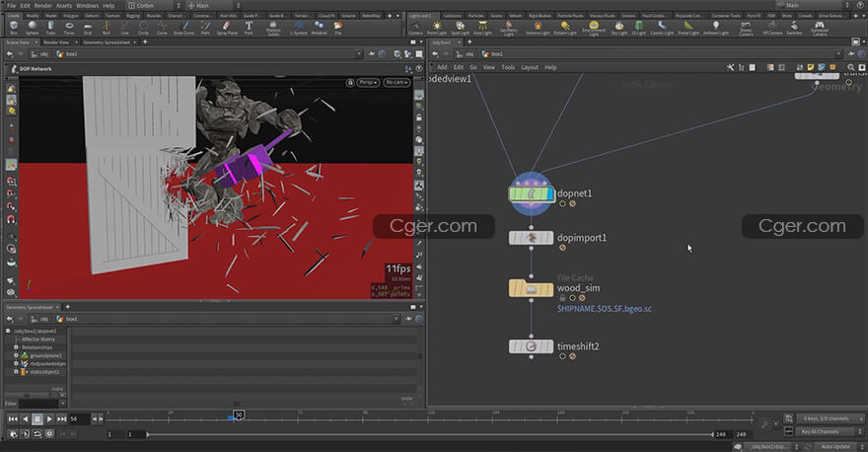The width and height of the screenshot is (868, 452).
Task: Select the Switcher shelf tool
Action: pyautogui.click(x=794, y=28)
